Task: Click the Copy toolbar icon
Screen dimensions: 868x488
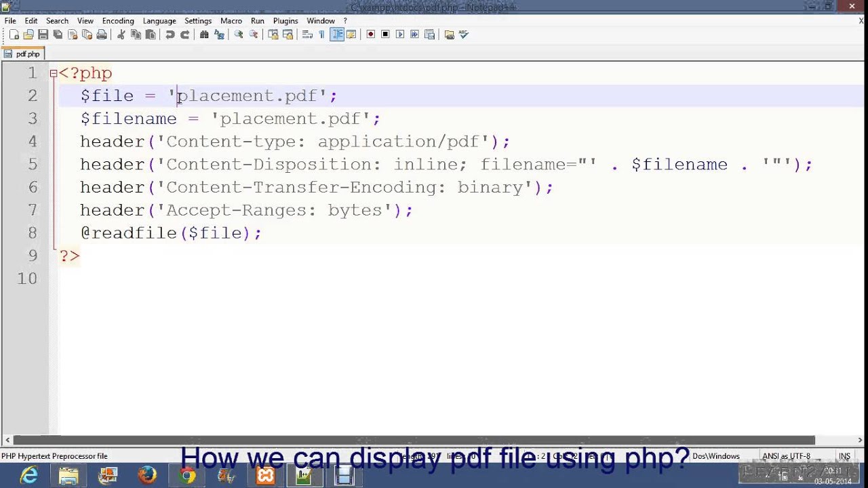Action: click(x=136, y=35)
